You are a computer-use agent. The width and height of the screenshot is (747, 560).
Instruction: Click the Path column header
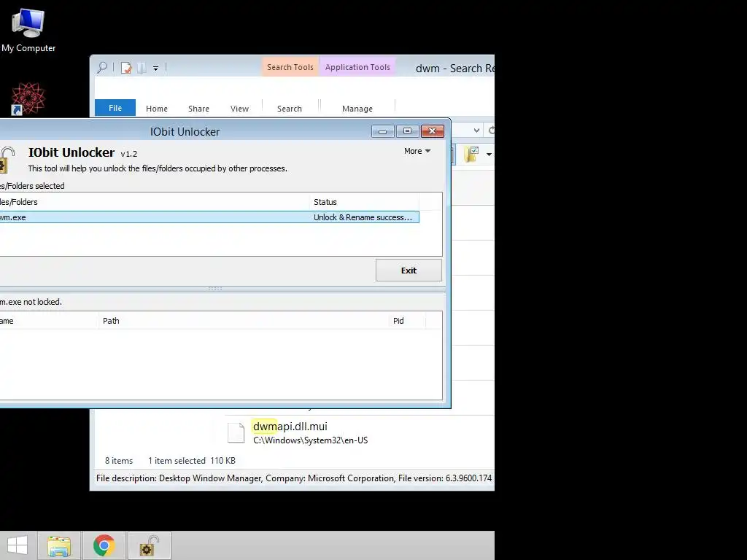point(244,321)
